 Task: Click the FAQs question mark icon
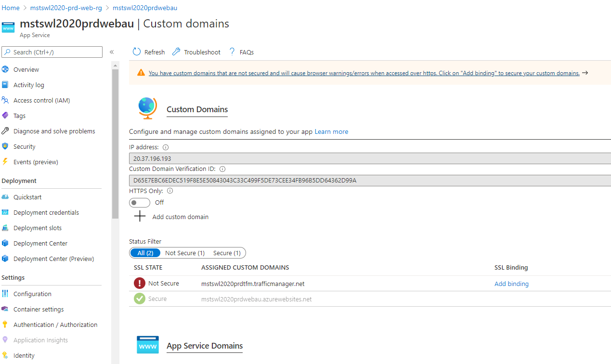click(232, 52)
